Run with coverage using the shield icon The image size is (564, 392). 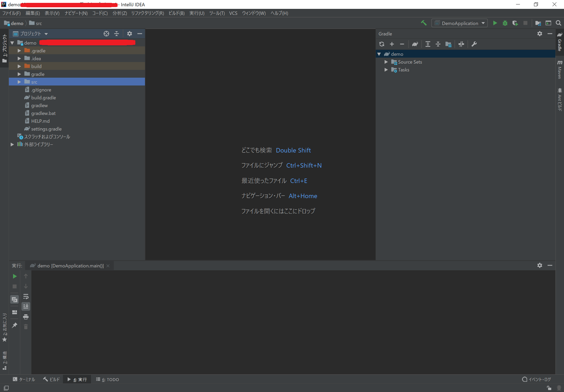pos(515,23)
